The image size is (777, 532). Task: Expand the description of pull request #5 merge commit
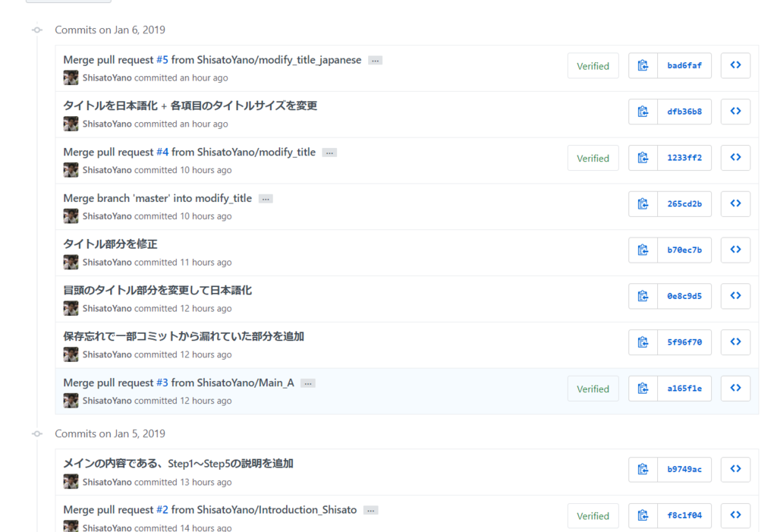(x=375, y=59)
